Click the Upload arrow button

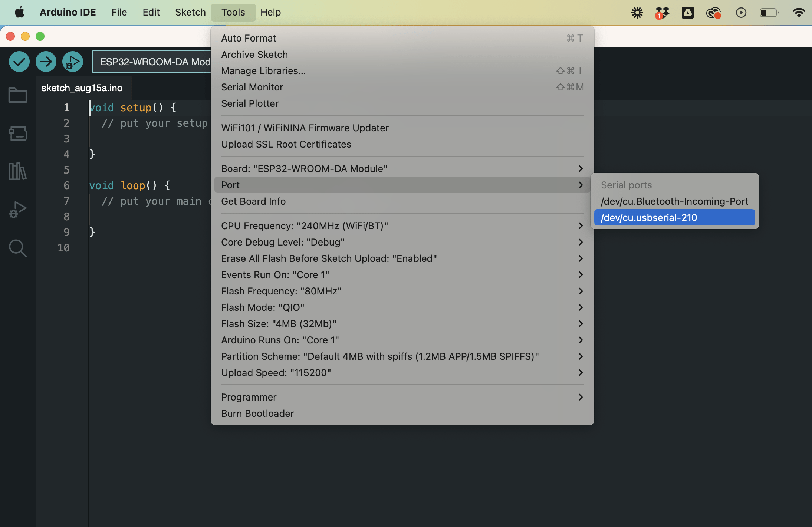(46, 62)
